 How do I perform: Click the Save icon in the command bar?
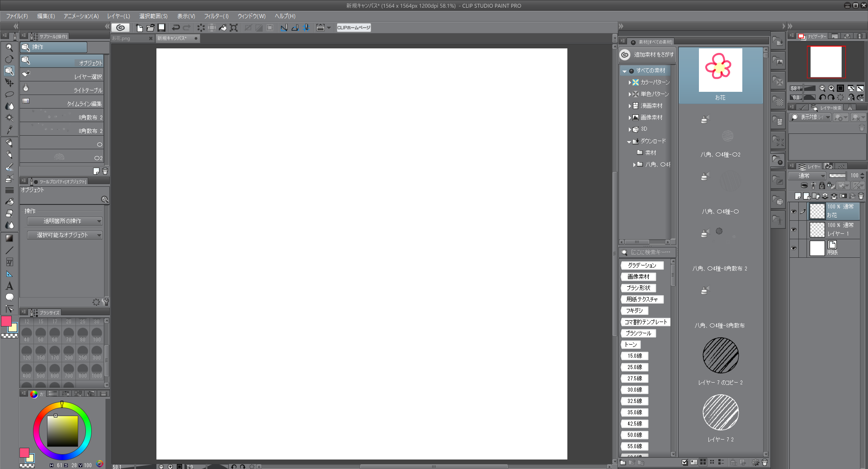coord(161,28)
